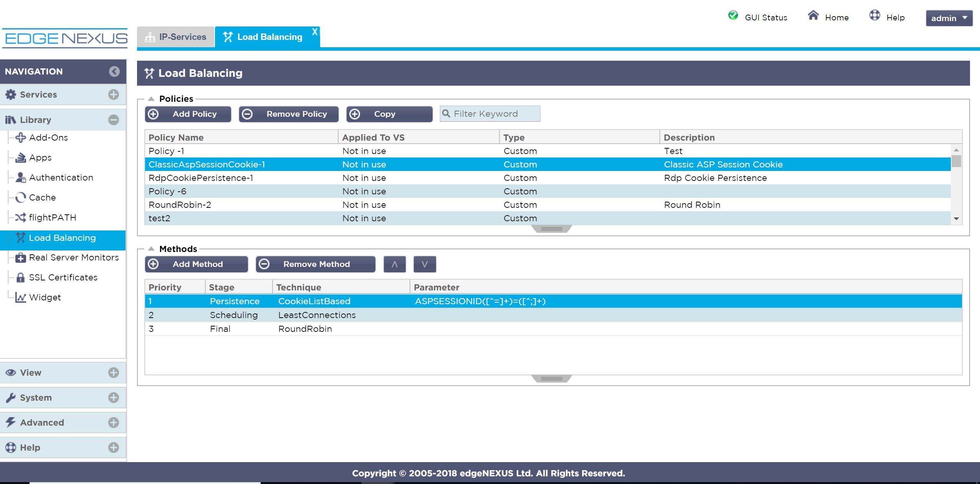Viewport: 980px width, 484px height.
Task: Collapse the Policies section triangle
Action: click(151, 99)
